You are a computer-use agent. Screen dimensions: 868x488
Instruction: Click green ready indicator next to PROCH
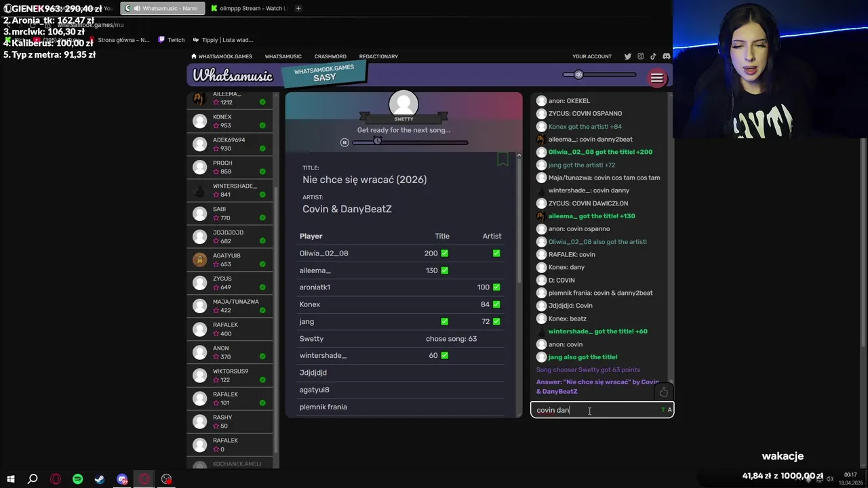click(262, 171)
